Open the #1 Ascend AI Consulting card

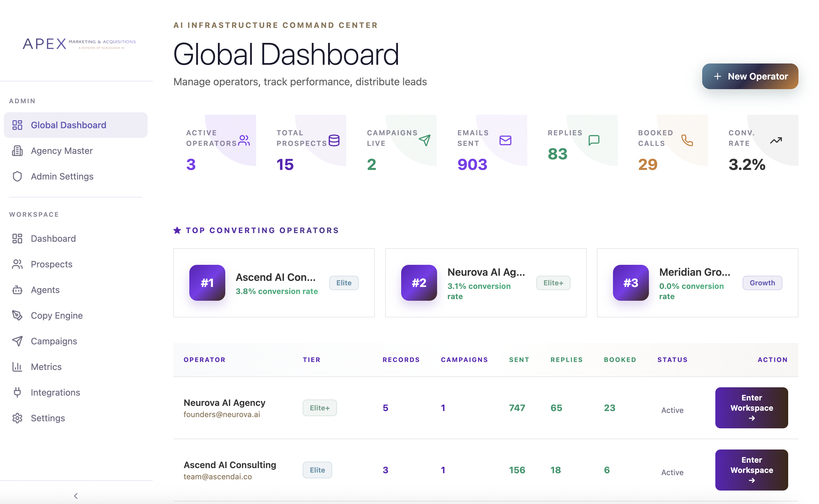point(273,283)
